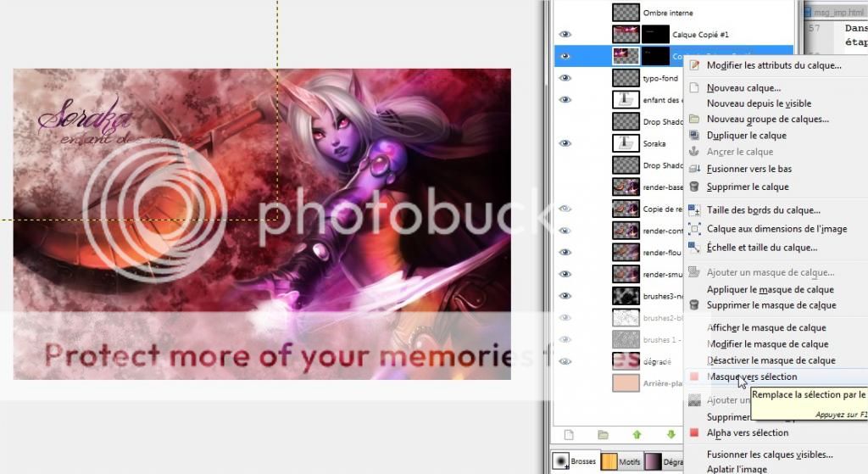Viewport: 868px width, 474px height.
Task: Click the Arrière-plan layer's peach thumbnail
Action: 626,383
